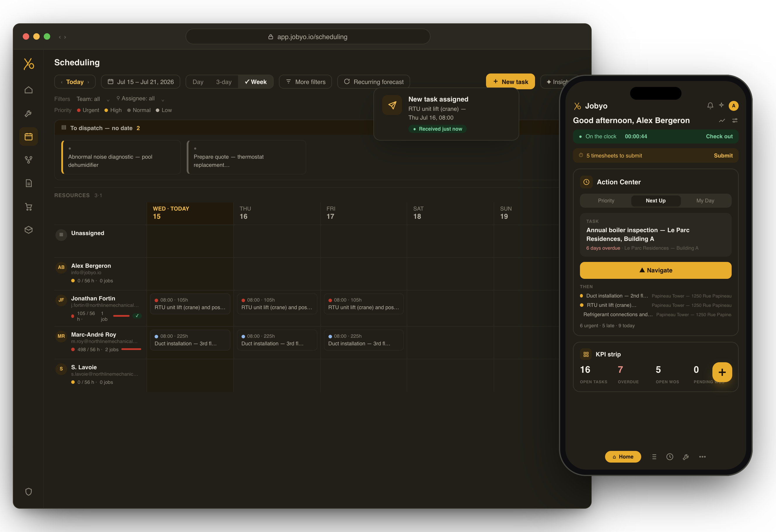Tap Submit for the 5 timesheets
The height and width of the screenshot is (532, 776).
tap(723, 155)
